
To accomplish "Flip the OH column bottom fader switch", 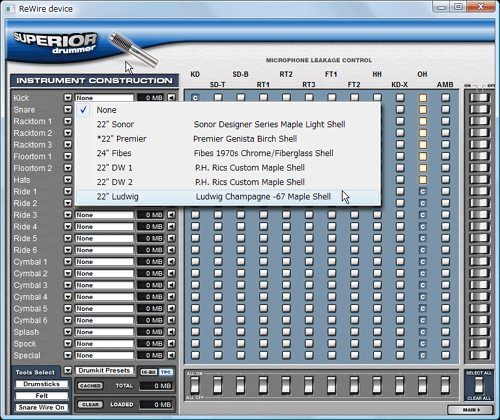I will coord(423,386).
